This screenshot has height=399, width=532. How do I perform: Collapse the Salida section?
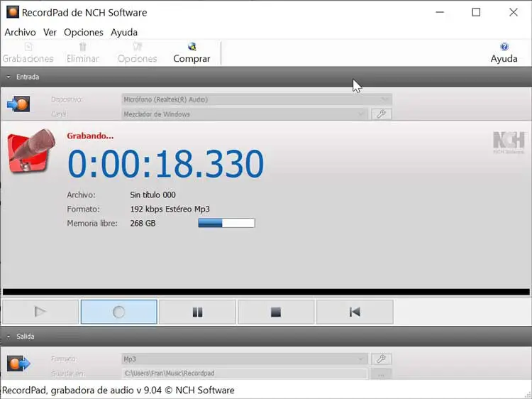click(9, 337)
